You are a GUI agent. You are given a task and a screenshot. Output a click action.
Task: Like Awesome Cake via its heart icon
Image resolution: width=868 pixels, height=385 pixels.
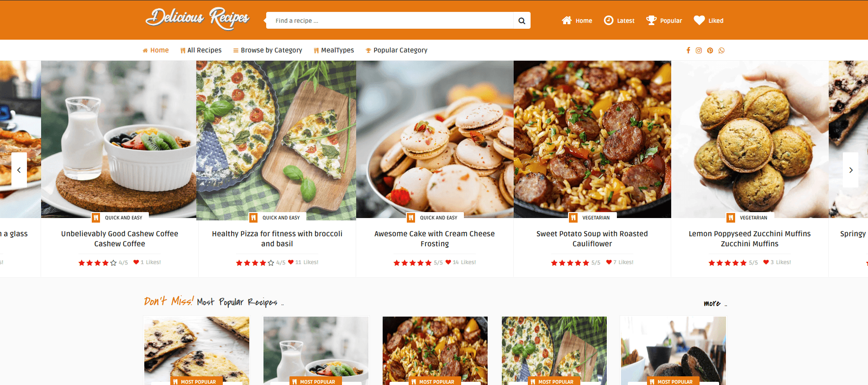tap(448, 262)
